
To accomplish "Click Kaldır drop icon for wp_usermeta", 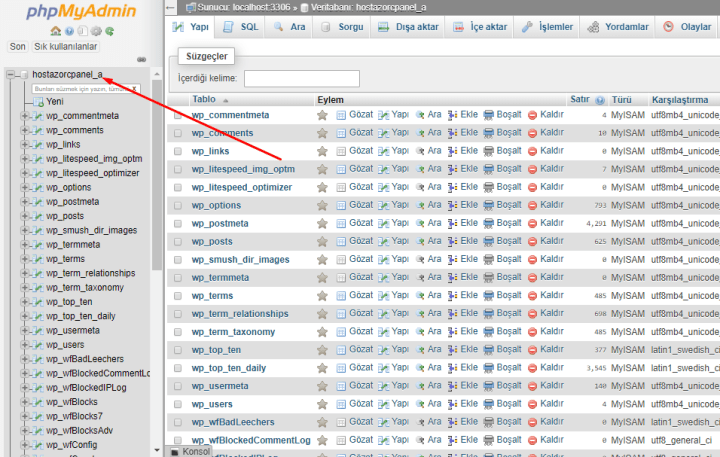I will [x=532, y=386].
